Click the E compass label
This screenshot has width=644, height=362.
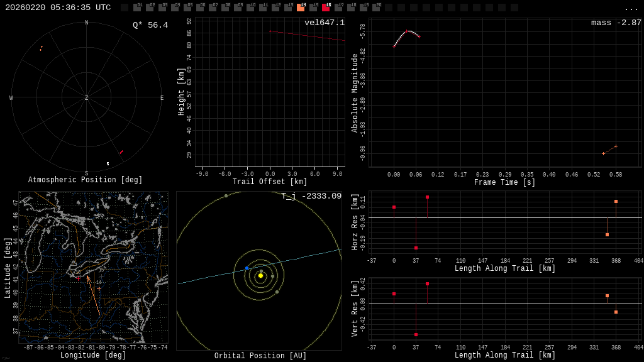162,97
